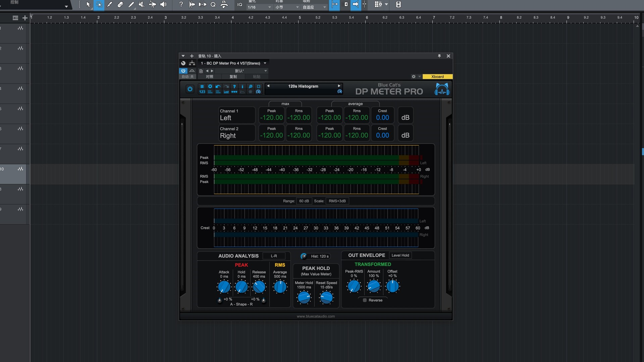Show the plugin info icon
Image resolution: width=644 pixels, height=362 pixels.
[242, 86]
